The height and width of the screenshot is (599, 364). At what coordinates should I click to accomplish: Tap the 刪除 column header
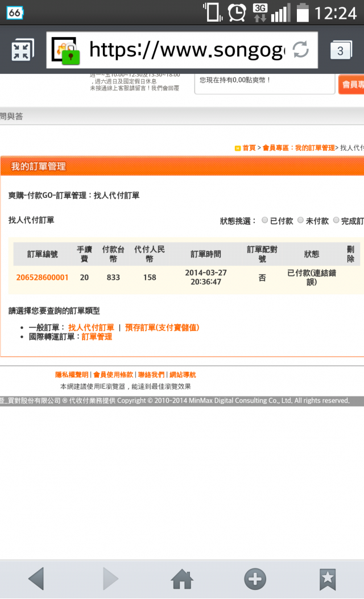350,254
